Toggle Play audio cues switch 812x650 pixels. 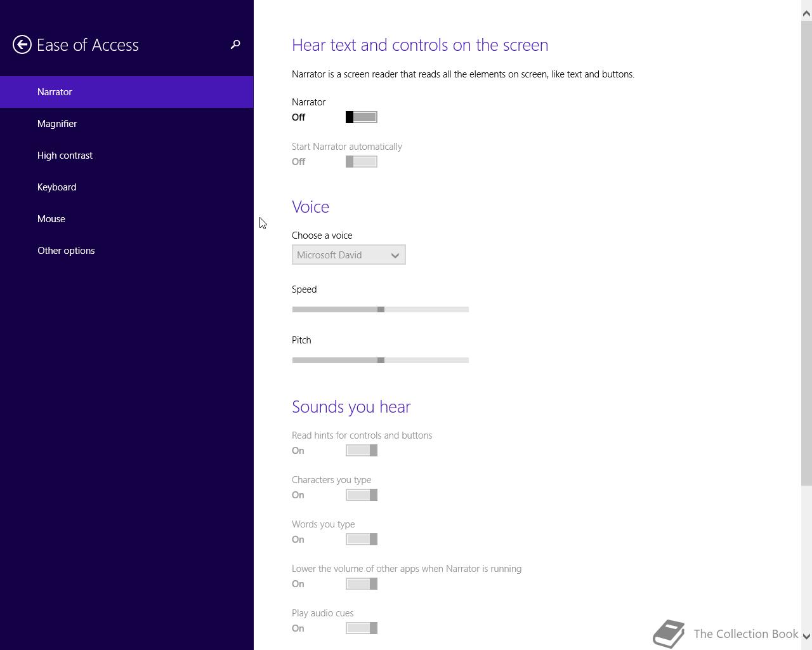[x=362, y=628]
